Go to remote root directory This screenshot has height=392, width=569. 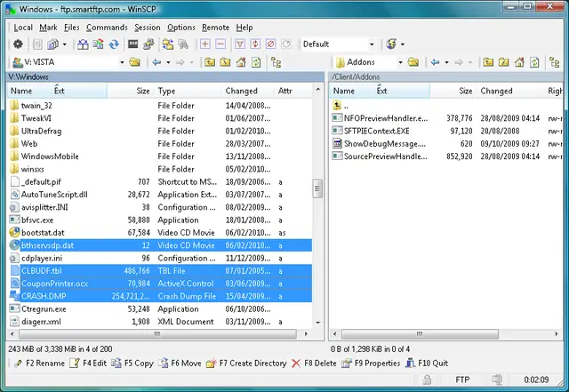tap(504, 62)
